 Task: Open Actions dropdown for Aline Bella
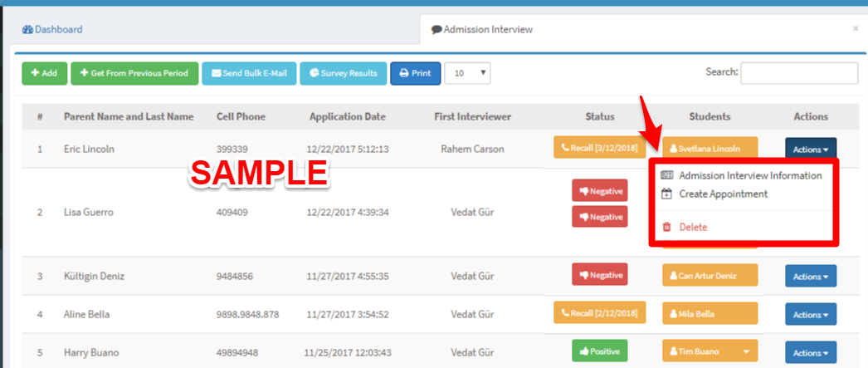coord(810,314)
